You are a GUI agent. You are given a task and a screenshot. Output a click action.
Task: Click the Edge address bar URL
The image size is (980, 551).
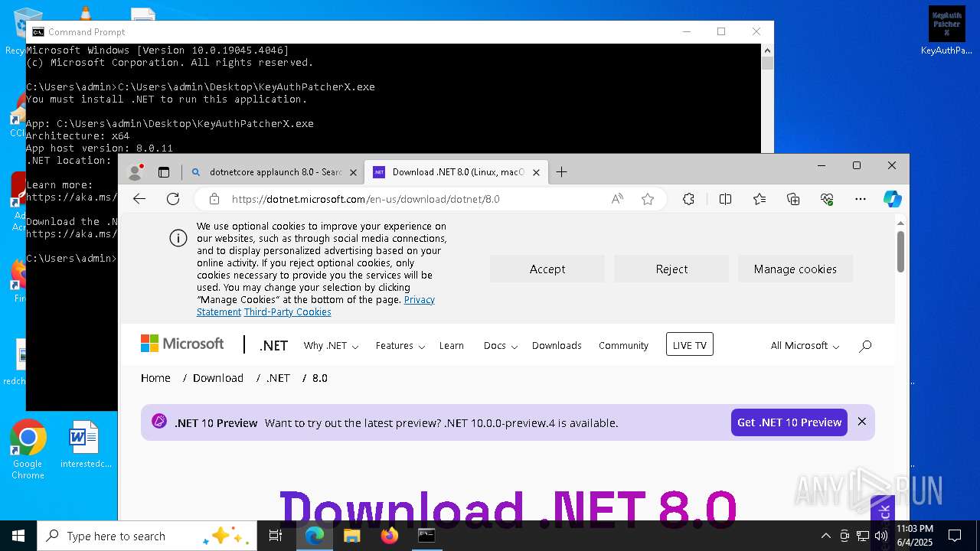tap(365, 199)
